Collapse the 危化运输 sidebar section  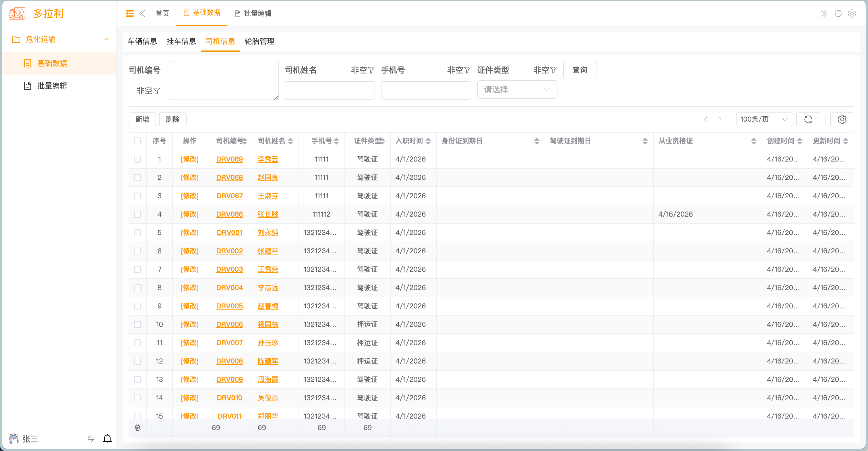[x=107, y=39]
